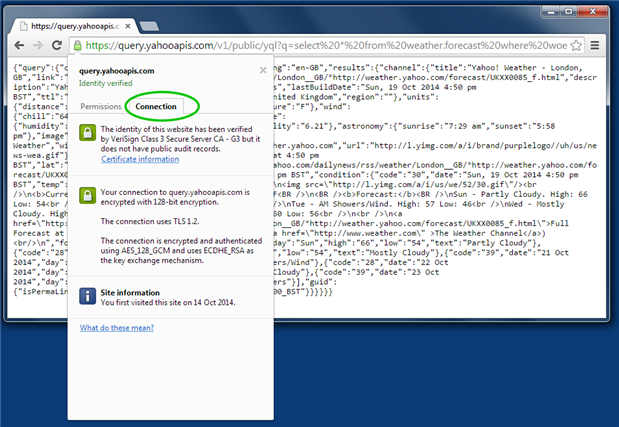The image size is (619, 427).
Task: Click the identity verified padlock icon
Action: pos(87,133)
